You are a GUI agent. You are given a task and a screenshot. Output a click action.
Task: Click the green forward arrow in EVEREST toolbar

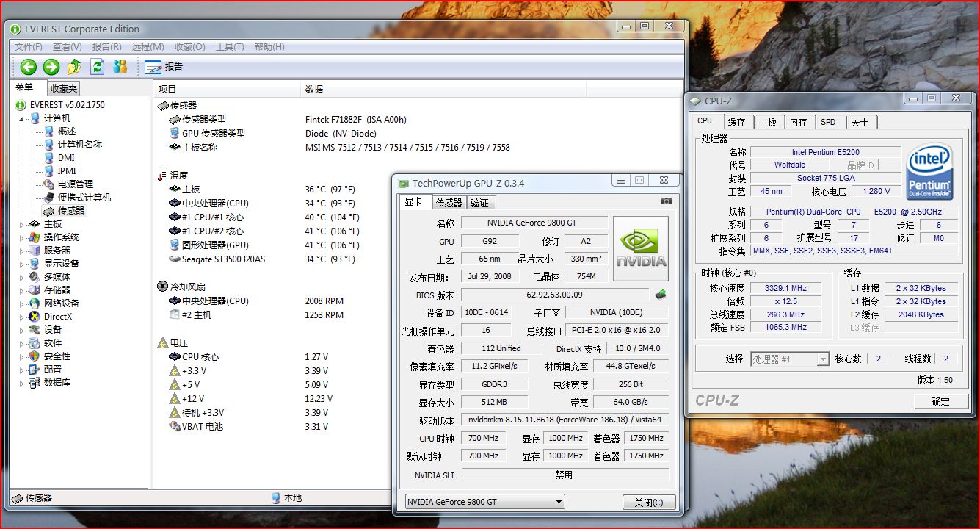pyautogui.click(x=51, y=67)
